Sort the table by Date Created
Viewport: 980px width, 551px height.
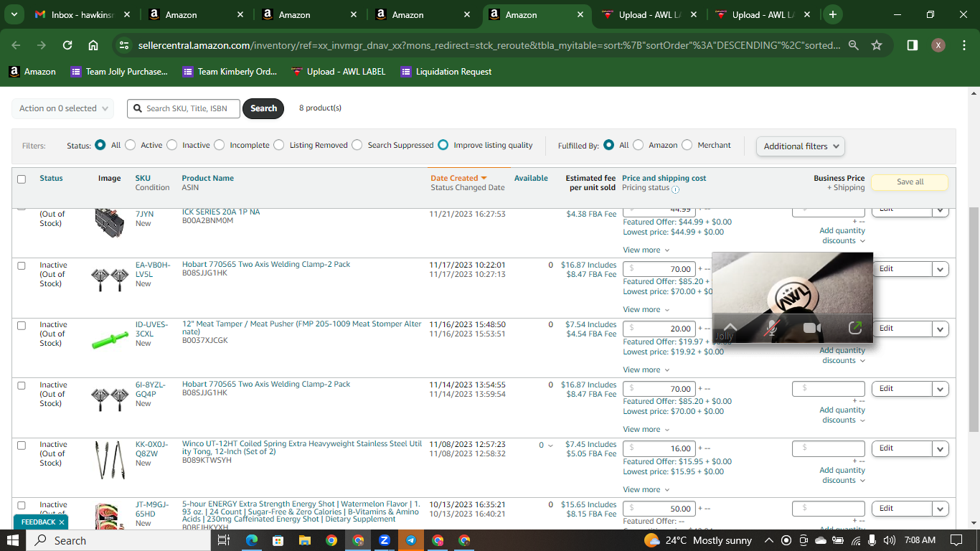[x=458, y=178]
